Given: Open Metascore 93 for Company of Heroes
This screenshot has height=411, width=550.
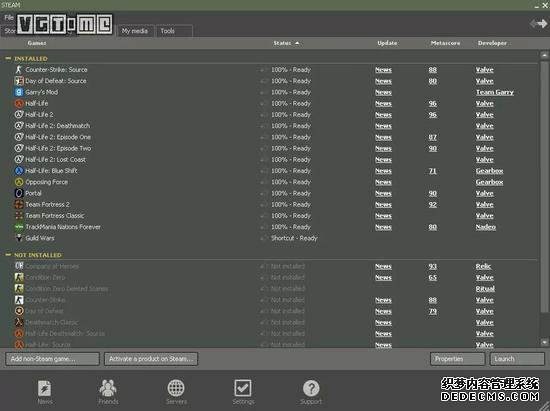Looking at the screenshot, I should pyautogui.click(x=432, y=266).
